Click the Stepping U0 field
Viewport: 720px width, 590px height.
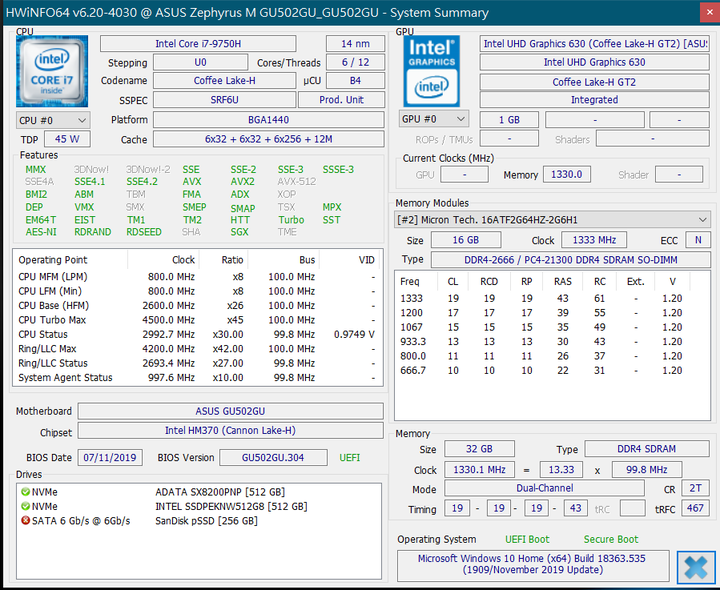point(200,62)
